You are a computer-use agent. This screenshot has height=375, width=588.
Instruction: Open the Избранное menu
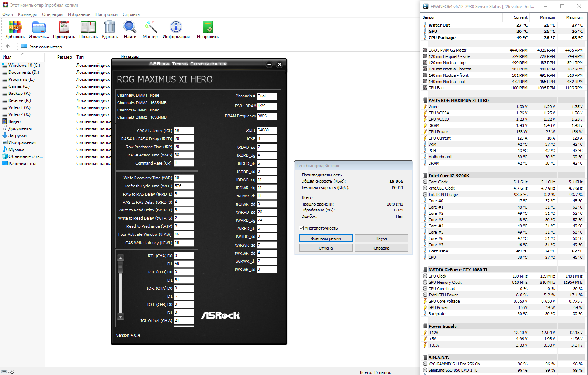(79, 14)
